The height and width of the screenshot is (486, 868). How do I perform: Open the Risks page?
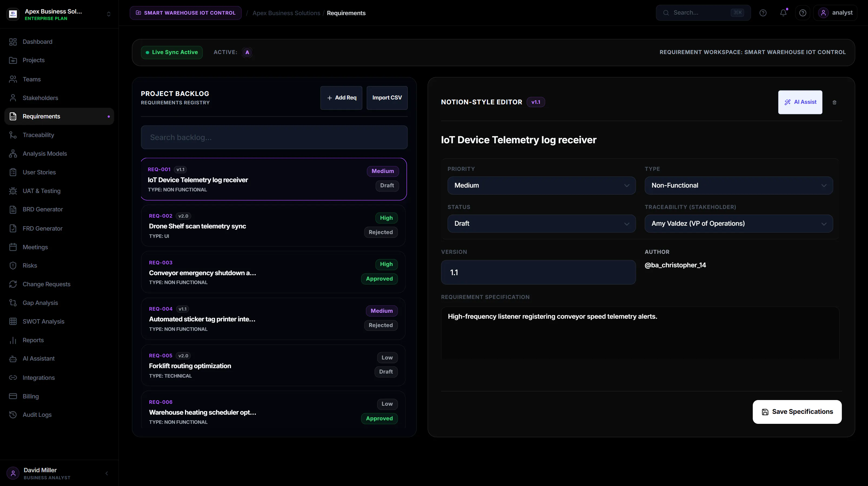(x=59, y=266)
